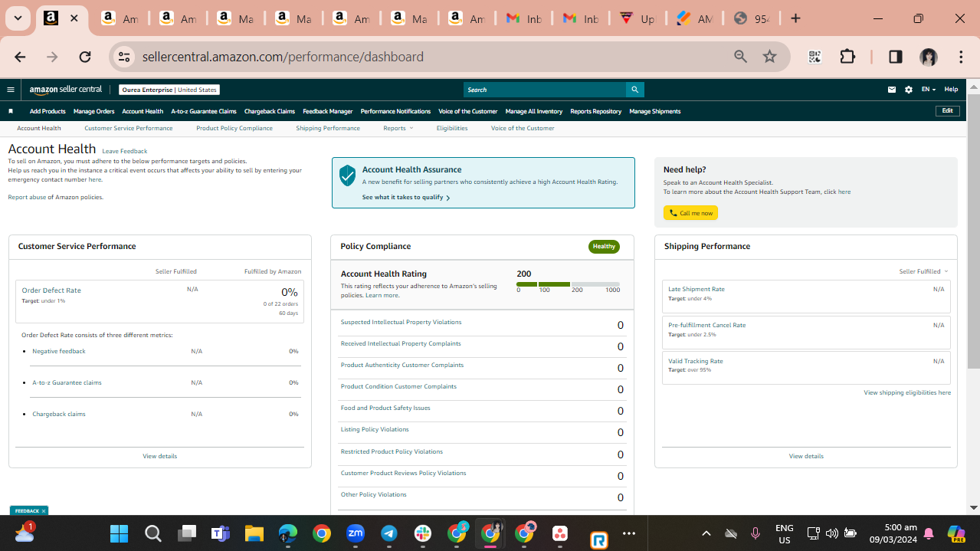Click the zoom magnifier in address bar
The width and height of the screenshot is (980, 551).
click(x=740, y=57)
